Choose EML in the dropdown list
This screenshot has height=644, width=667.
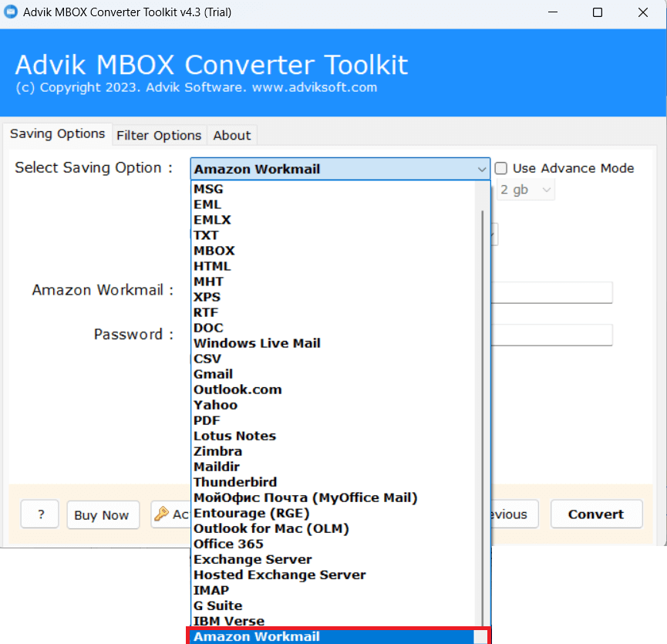click(x=333, y=204)
